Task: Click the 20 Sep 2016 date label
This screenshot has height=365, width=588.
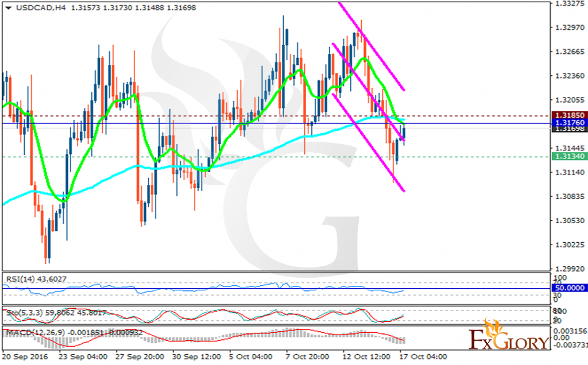Action: (25, 357)
